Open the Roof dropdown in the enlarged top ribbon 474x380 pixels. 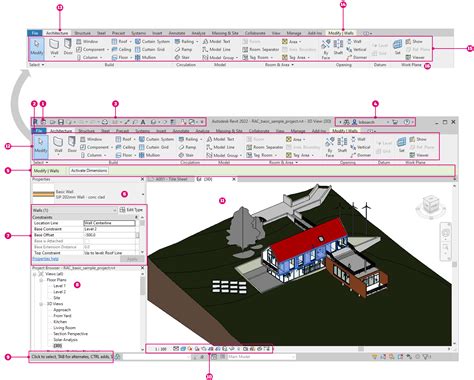(131, 41)
